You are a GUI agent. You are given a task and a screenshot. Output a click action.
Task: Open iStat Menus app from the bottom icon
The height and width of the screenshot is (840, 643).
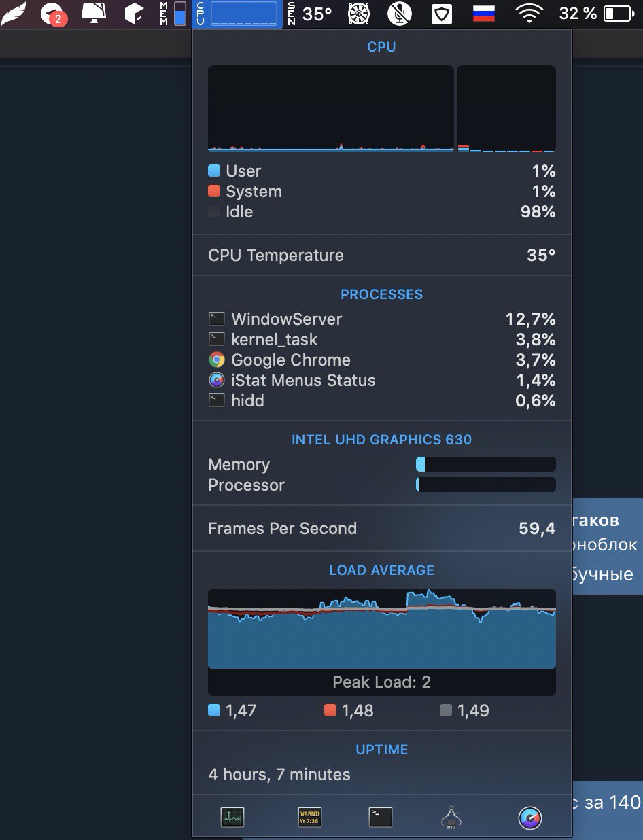pyautogui.click(x=529, y=818)
